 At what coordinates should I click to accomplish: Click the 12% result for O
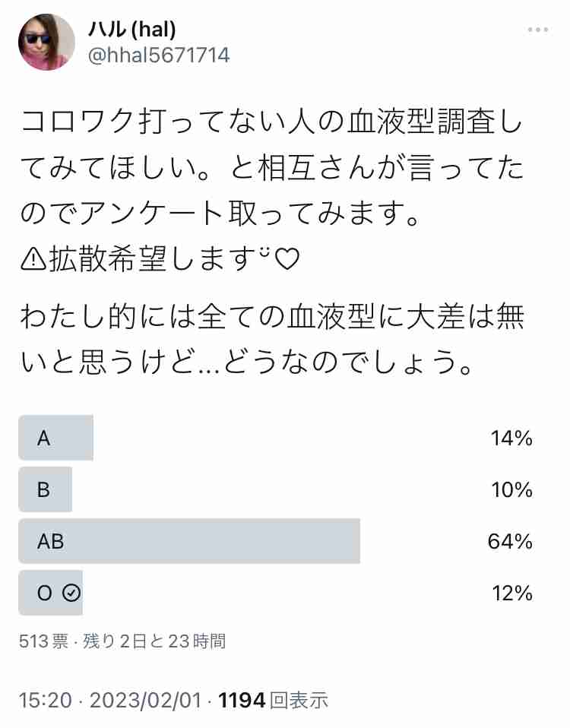point(512,593)
